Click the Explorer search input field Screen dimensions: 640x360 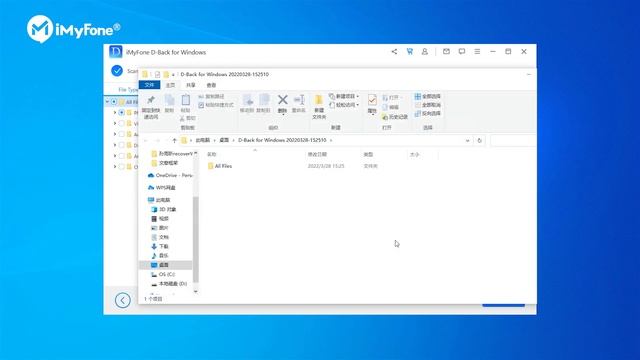coord(513,140)
